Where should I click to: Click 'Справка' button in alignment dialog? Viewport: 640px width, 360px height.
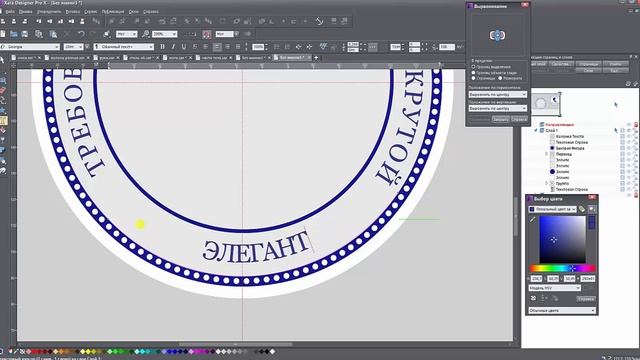519,119
